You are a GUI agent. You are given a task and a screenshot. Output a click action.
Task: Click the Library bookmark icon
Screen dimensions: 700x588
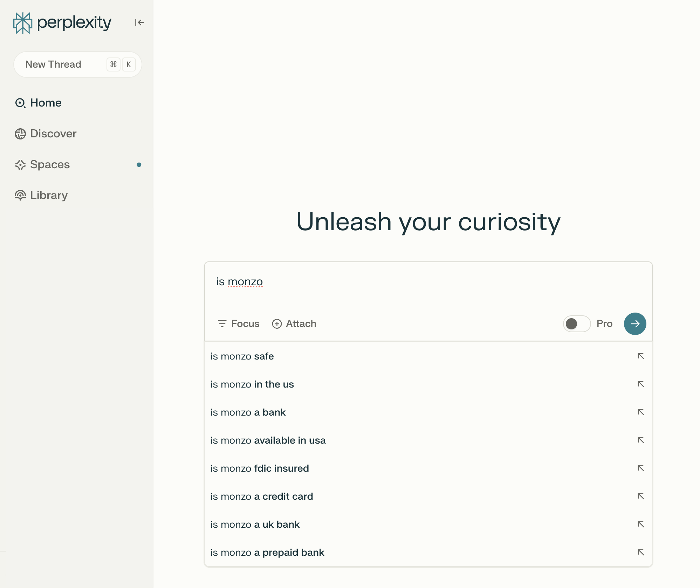pos(20,195)
